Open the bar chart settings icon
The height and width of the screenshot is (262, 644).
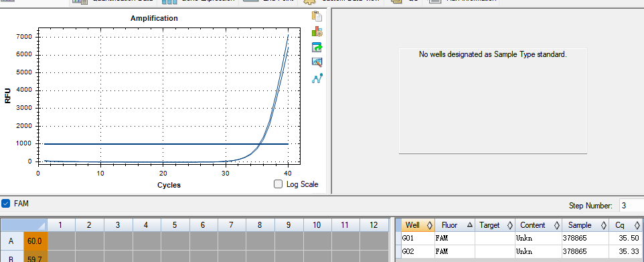tap(317, 31)
